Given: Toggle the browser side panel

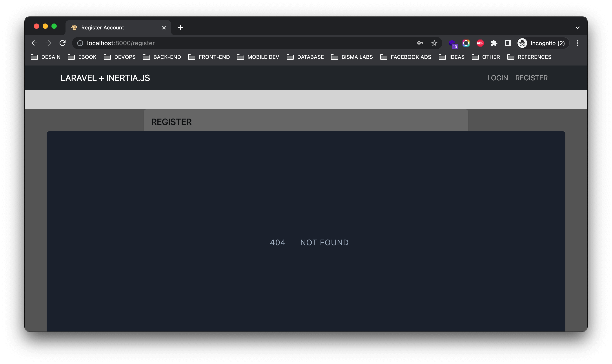Looking at the screenshot, I should click(508, 43).
